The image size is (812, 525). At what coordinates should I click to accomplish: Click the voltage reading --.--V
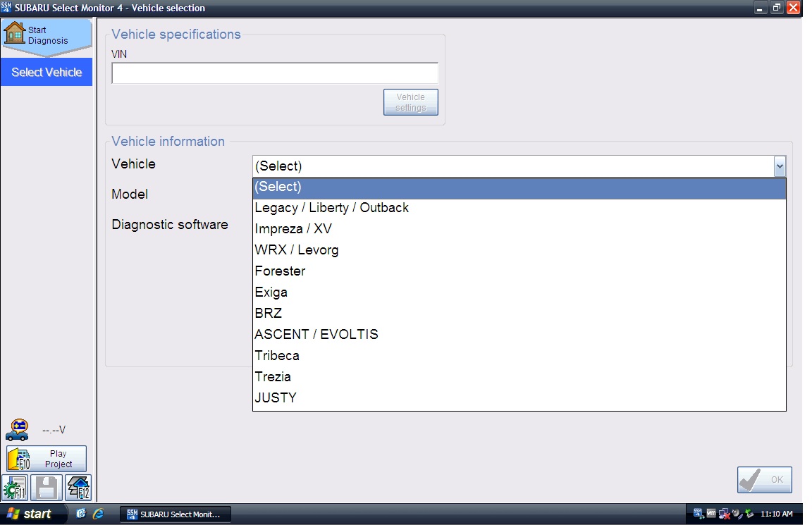pyautogui.click(x=54, y=431)
